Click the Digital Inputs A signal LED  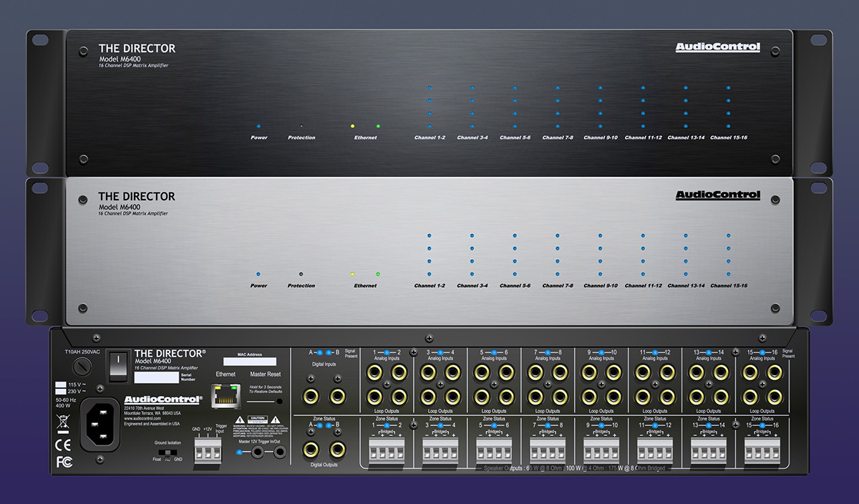319,353
